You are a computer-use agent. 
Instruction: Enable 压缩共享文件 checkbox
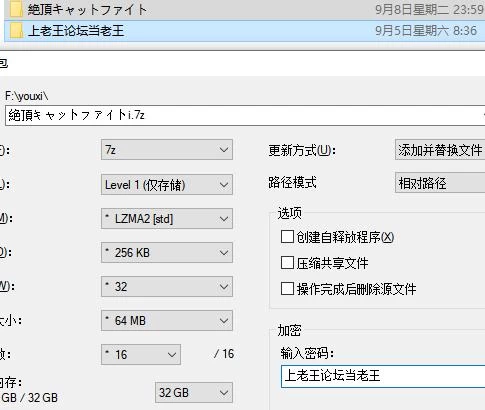[287, 263]
